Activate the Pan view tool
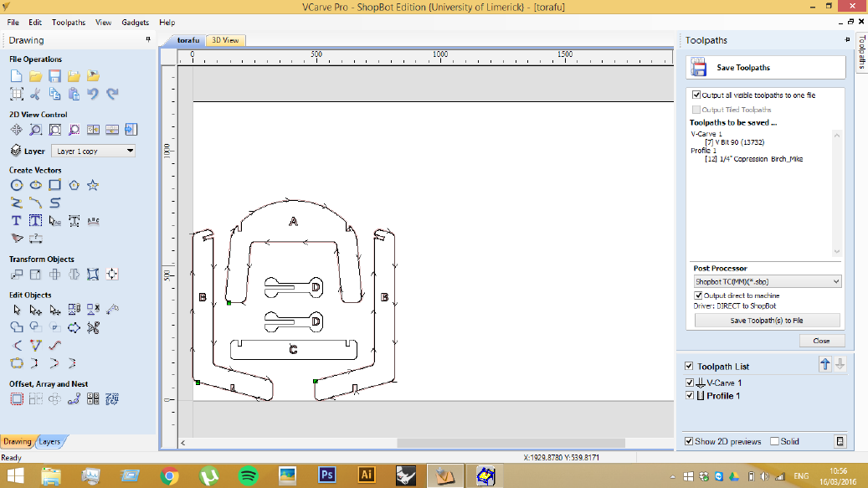Viewport: 868px width, 488px height. 16,130
